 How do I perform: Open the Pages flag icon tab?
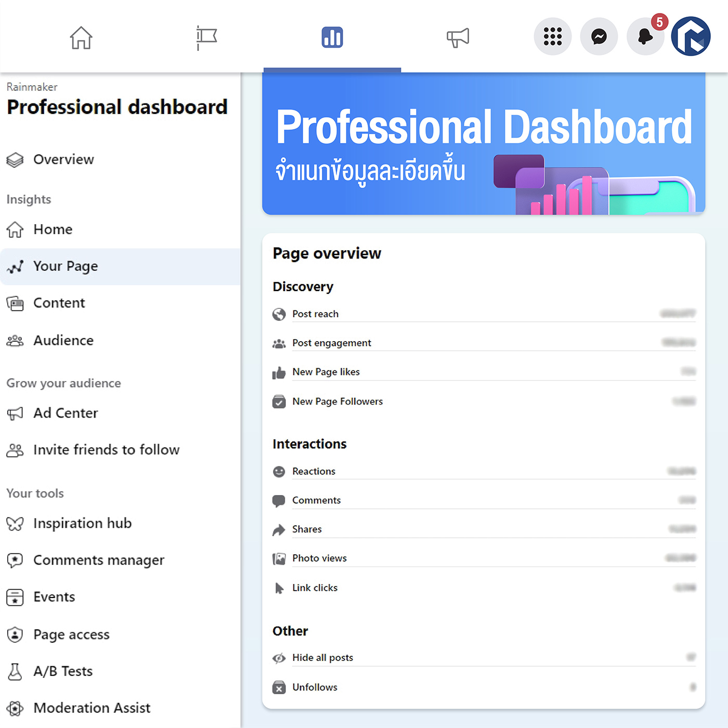pos(206,37)
